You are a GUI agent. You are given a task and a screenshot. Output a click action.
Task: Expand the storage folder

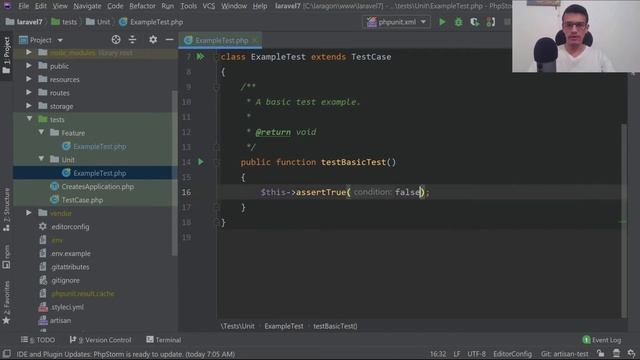[x=29, y=106]
